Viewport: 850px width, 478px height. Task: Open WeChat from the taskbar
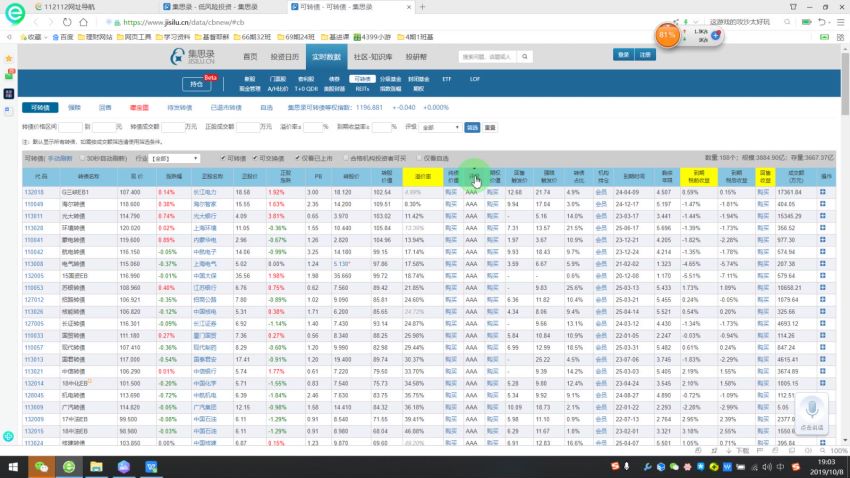[41, 467]
